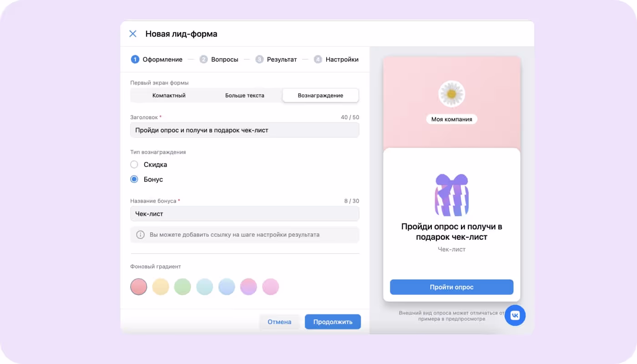Select the Больше текста first screen type

(245, 96)
